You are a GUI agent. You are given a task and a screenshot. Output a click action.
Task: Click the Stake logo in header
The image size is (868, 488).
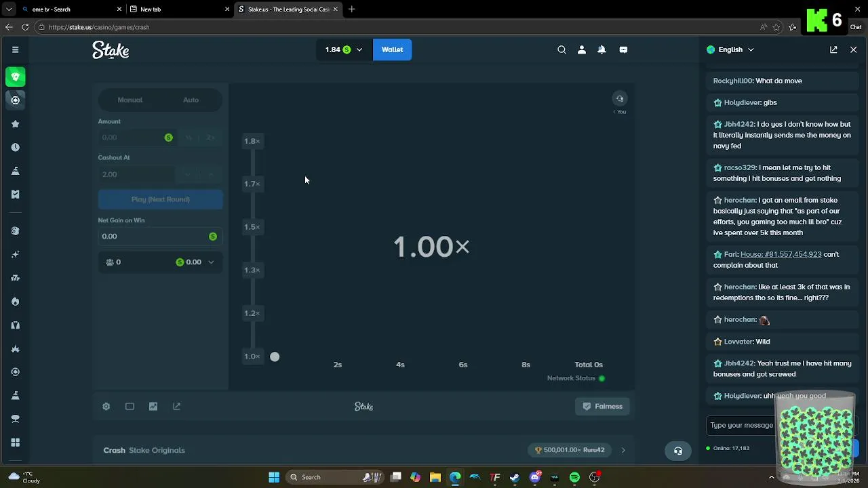[111, 50]
